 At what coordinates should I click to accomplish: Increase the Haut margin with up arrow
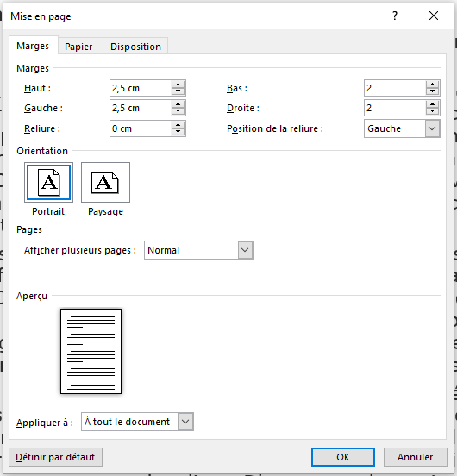click(x=178, y=85)
